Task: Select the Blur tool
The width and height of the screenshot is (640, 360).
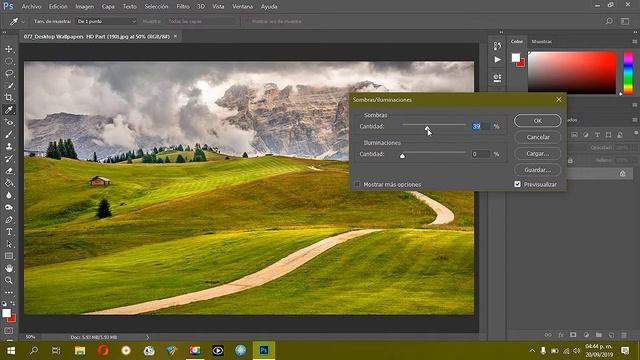Action: tap(9, 195)
